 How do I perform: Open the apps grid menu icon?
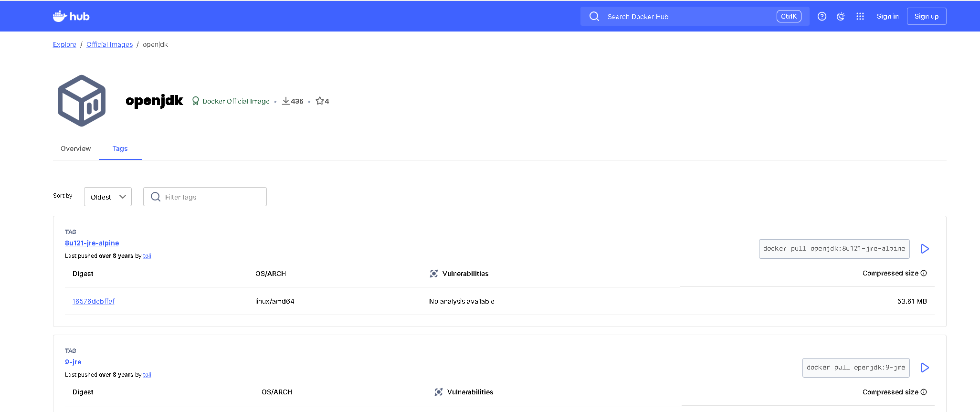860,16
